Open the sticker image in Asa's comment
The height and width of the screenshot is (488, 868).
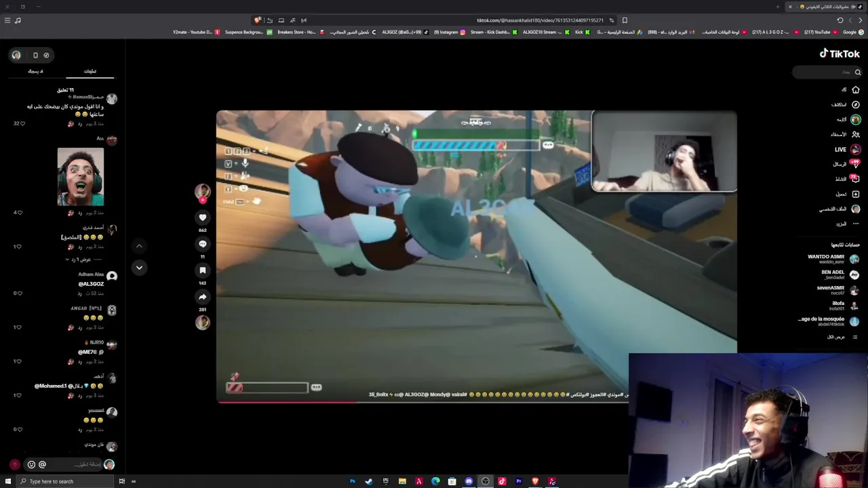tap(81, 176)
